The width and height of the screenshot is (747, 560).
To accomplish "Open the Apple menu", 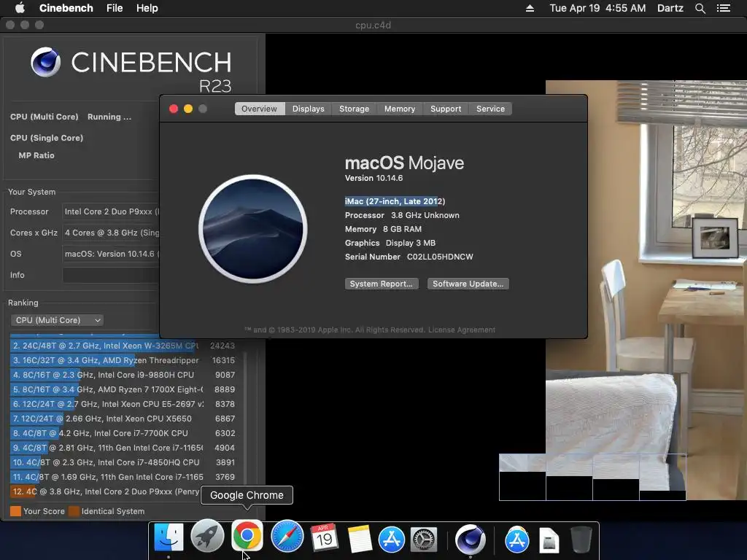I will [20, 8].
